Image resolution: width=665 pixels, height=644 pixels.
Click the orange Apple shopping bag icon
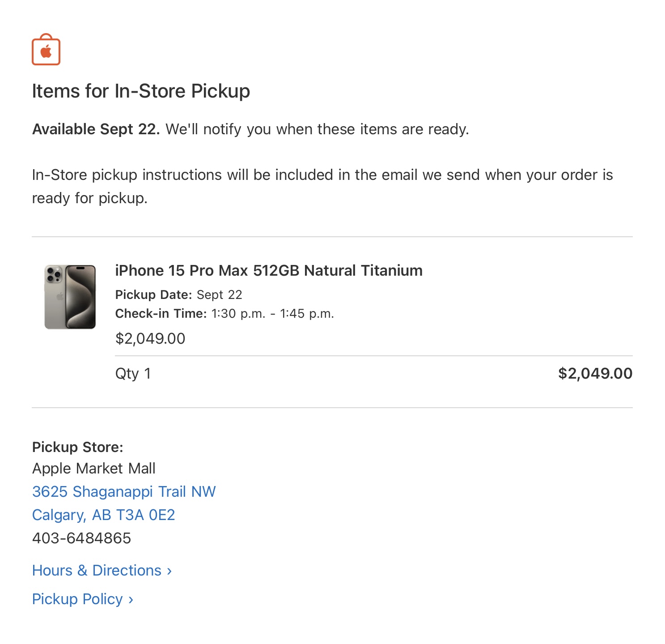click(x=46, y=50)
